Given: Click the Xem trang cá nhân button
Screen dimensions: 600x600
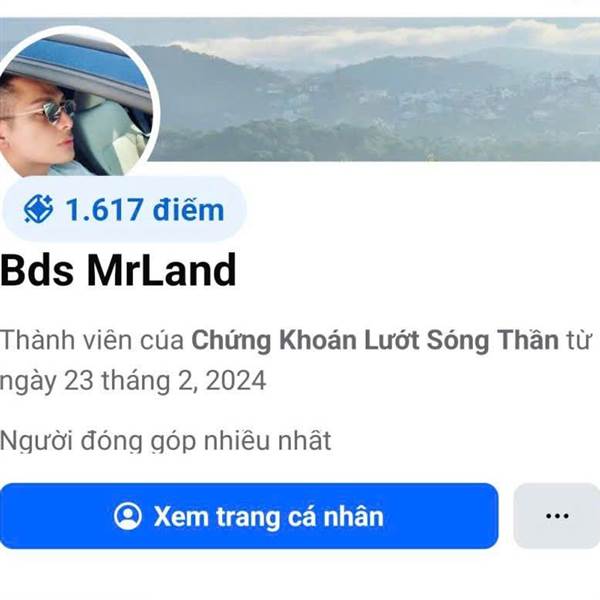Looking at the screenshot, I should [x=249, y=516].
